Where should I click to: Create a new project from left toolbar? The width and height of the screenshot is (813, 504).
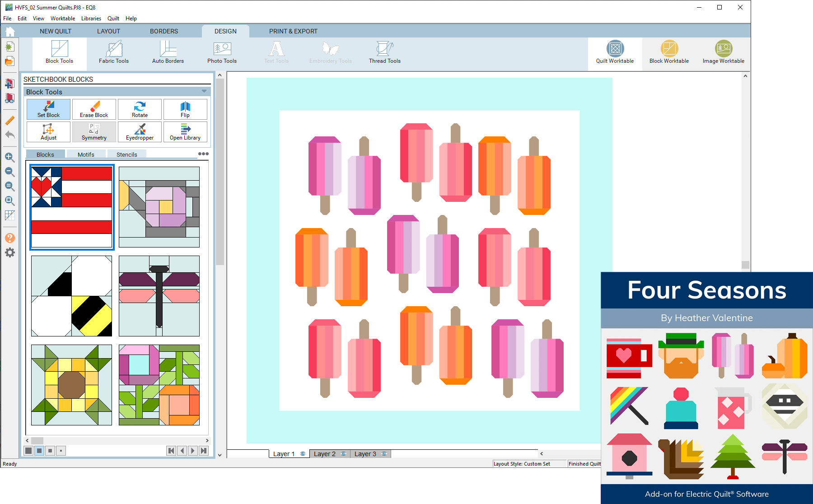[x=9, y=47]
